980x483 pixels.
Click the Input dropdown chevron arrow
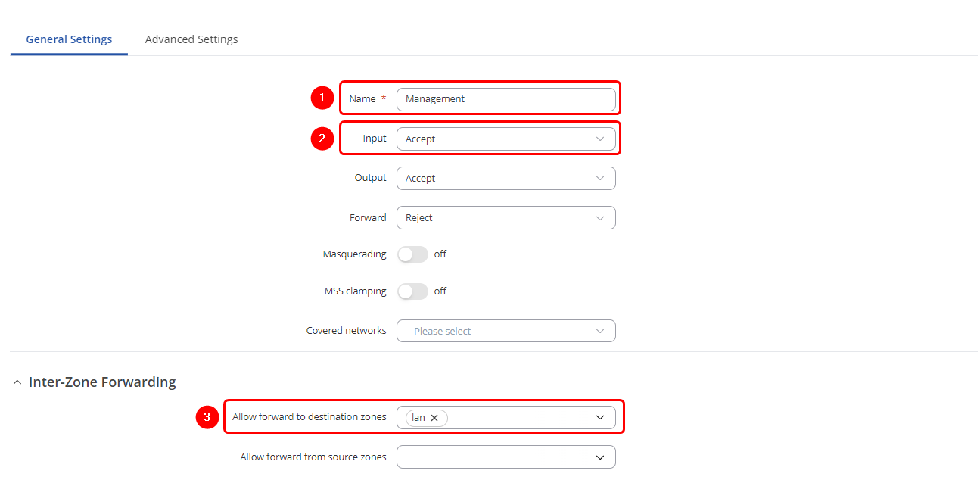click(x=600, y=139)
